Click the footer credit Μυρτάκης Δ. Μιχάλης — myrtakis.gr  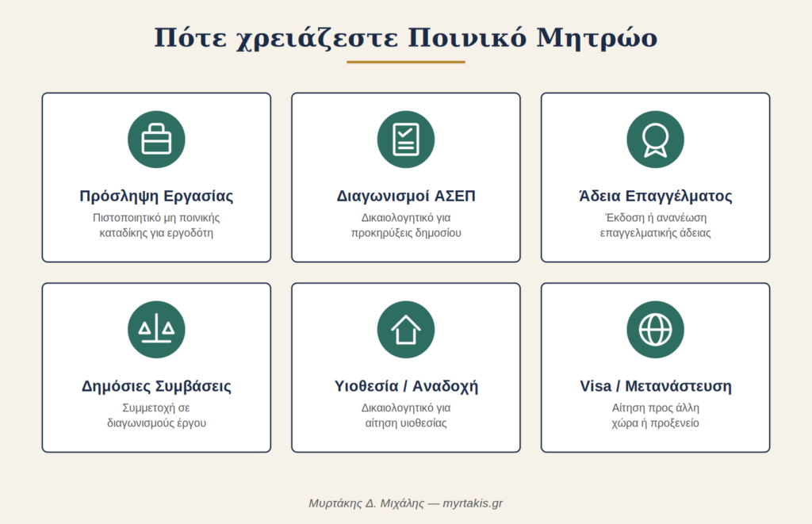tap(406, 503)
